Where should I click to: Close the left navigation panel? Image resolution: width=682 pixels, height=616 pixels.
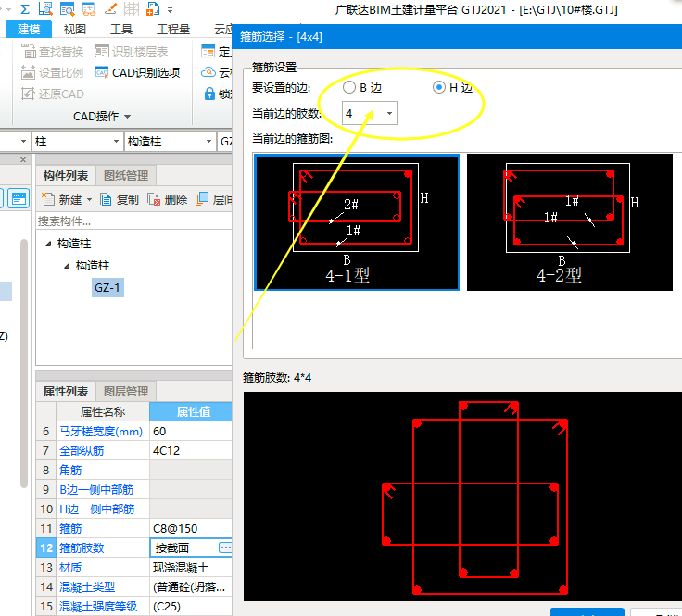click(23, 160)
